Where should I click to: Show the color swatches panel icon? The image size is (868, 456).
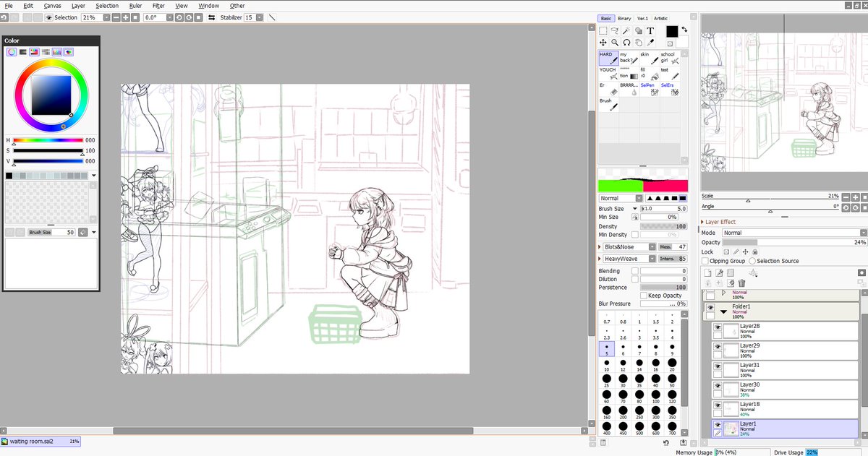[x=57, y=52]
